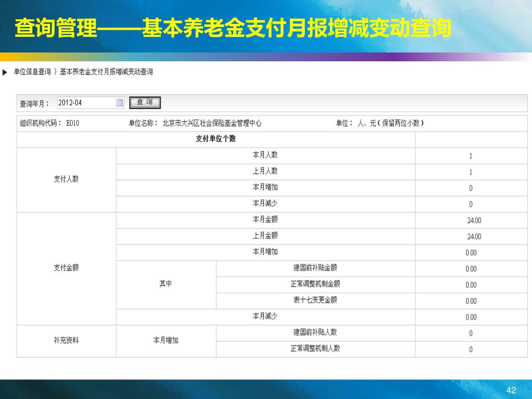Click the 建国前补贴人数 row label
The width and height of the screenshot is (532, 399).
(315, 332)
